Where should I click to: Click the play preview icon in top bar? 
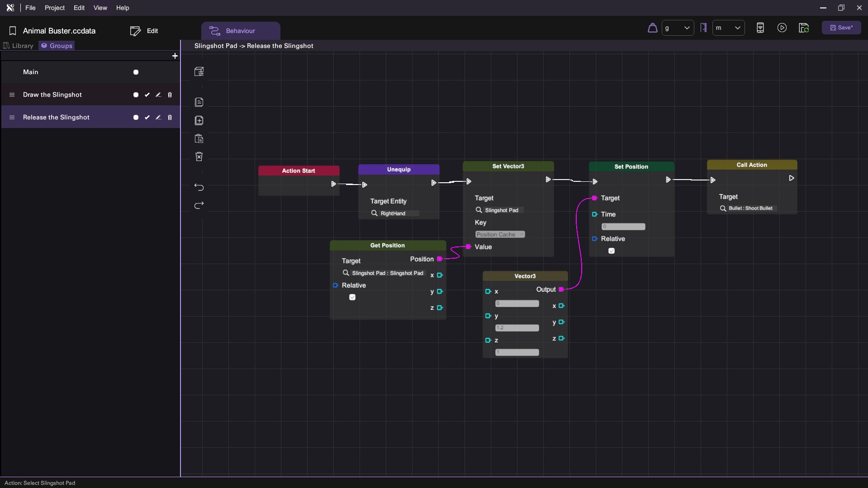(x=782, y=28)
